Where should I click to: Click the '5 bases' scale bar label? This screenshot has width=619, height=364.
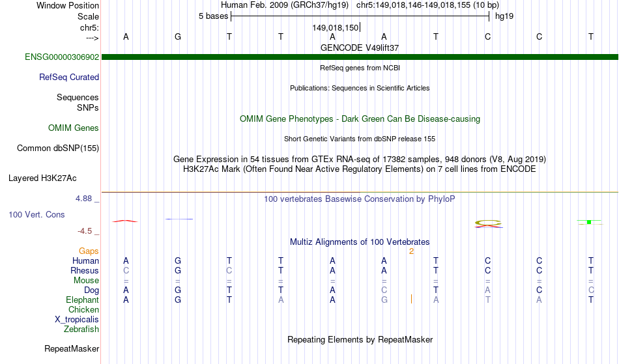213,16
